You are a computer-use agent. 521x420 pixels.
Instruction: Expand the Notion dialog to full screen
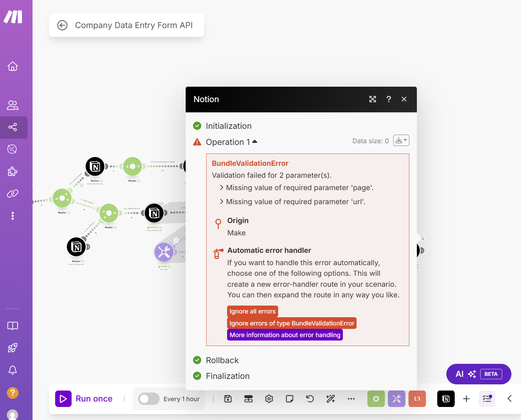pyautogui.click(x=373, y=99)
